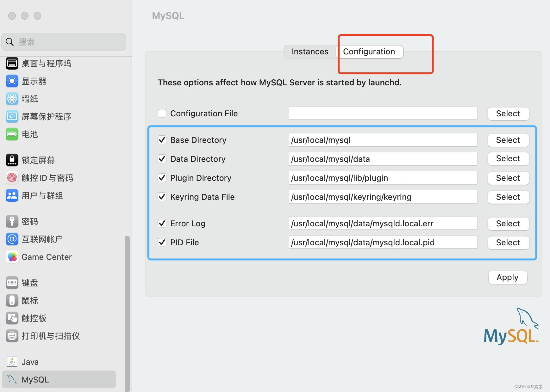Click the 触控板 sidebar label
This screenshot has height=392, width=550.
(x=34, y=318)
